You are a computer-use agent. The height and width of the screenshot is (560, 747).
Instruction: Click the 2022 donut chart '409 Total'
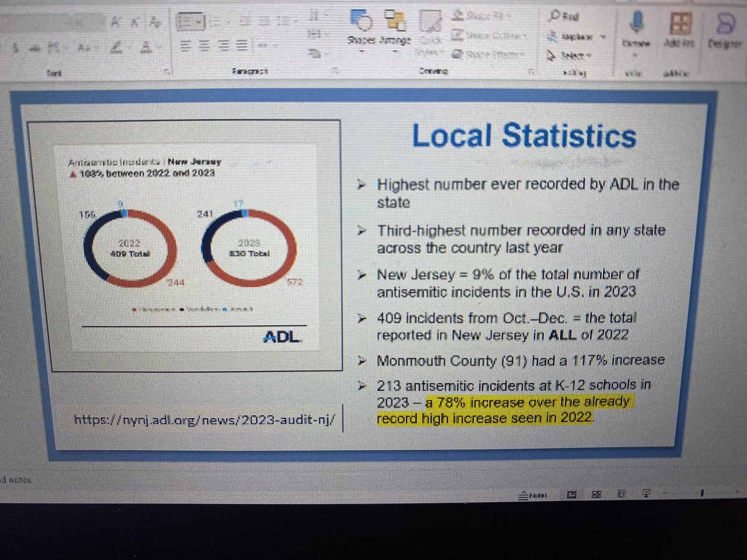131,247
